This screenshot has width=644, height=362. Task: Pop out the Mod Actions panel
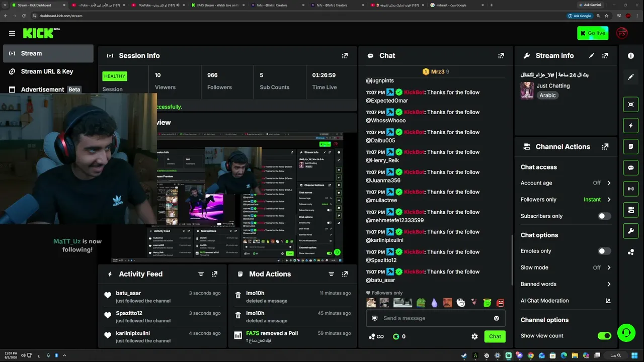(345, 274)
